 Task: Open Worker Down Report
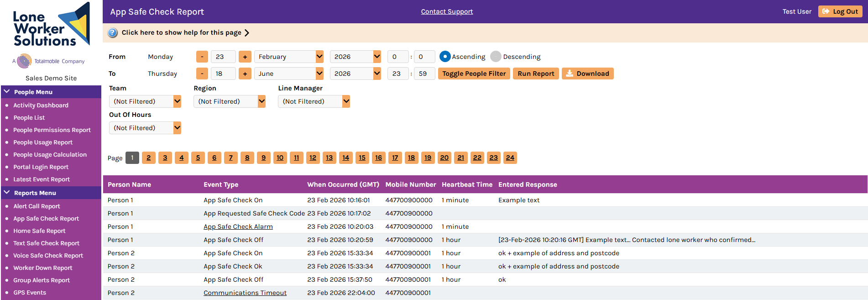43,268
